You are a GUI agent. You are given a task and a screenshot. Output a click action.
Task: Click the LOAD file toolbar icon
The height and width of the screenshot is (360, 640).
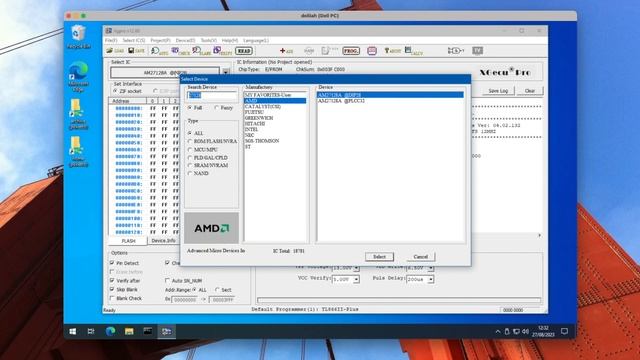point(115,51)
